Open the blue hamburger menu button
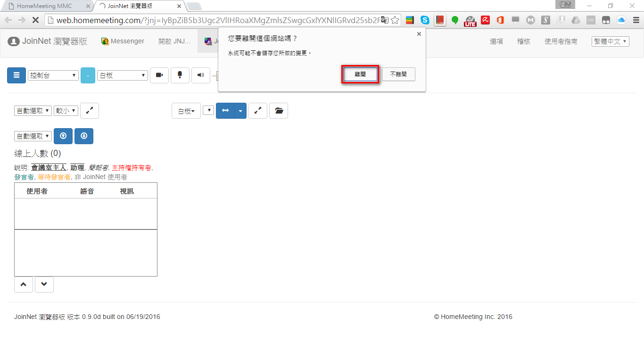 pos(17,75)
